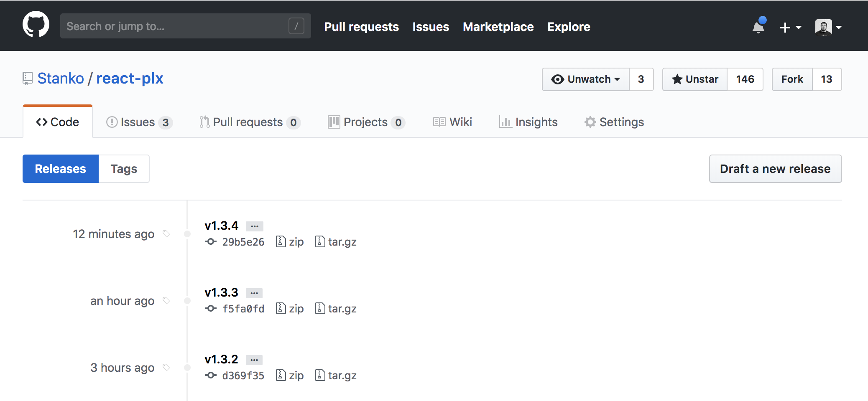This screenshot has width=868, height=401.
Task: Click the tag icon next to an hour ago
Action: [166, 300]
